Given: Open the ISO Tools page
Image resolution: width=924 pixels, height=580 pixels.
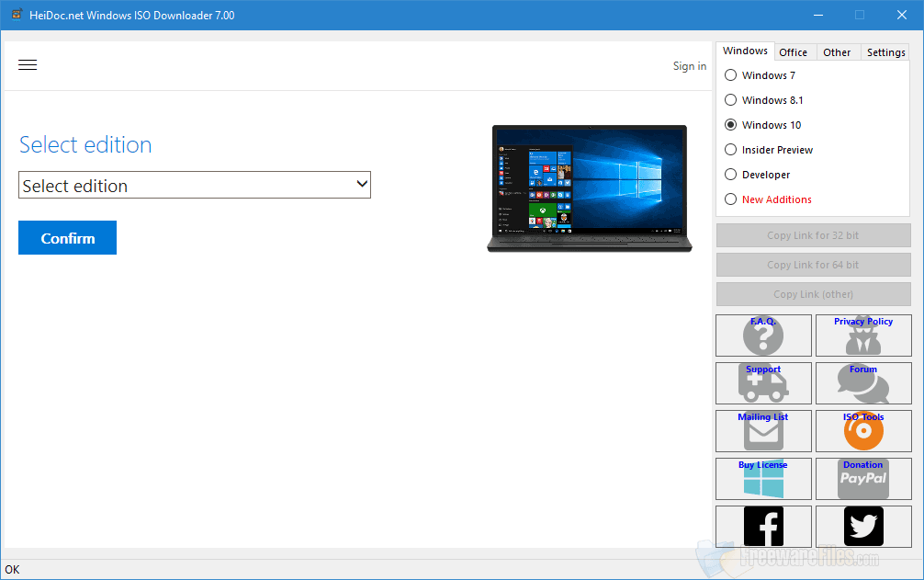Looking at the screenshot, I should 862,430.
